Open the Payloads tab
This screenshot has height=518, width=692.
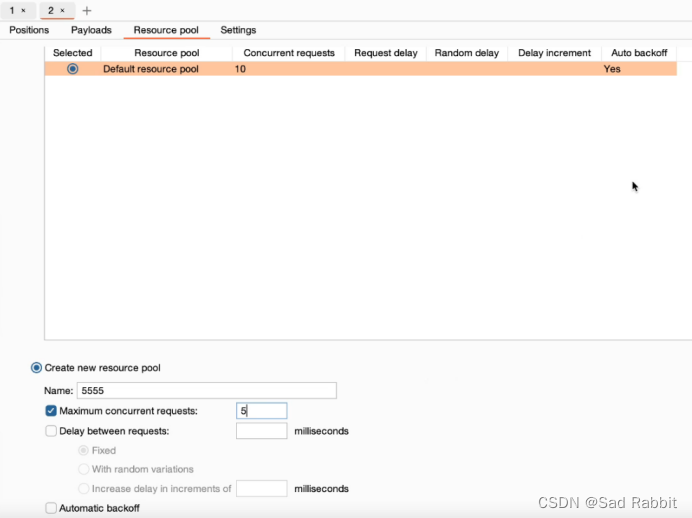pos(91,30)
